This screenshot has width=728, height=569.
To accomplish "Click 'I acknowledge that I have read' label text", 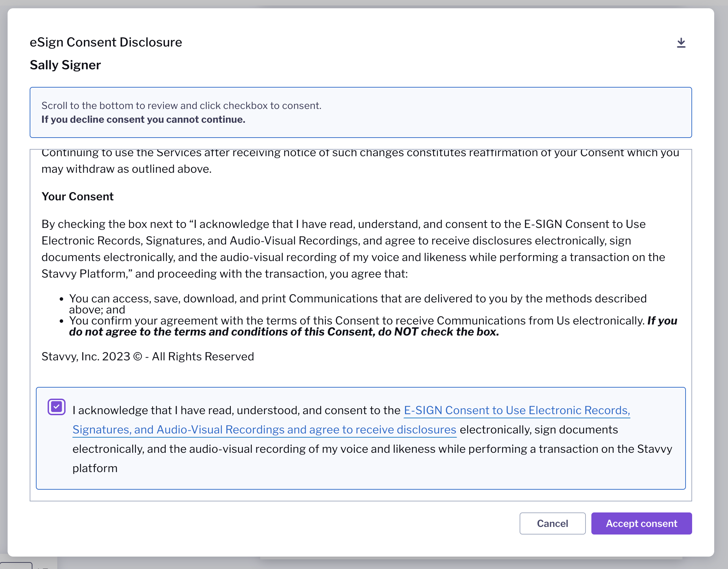I will pyautogui.click(x=236, y=410).
